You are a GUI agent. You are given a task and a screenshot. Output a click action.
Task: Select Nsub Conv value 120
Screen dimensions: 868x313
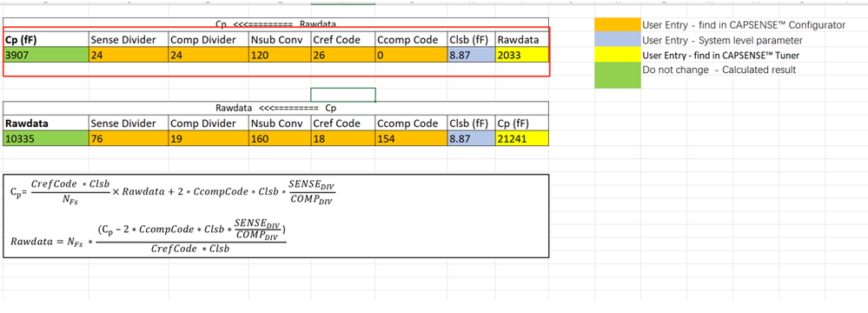click(280, 55)
